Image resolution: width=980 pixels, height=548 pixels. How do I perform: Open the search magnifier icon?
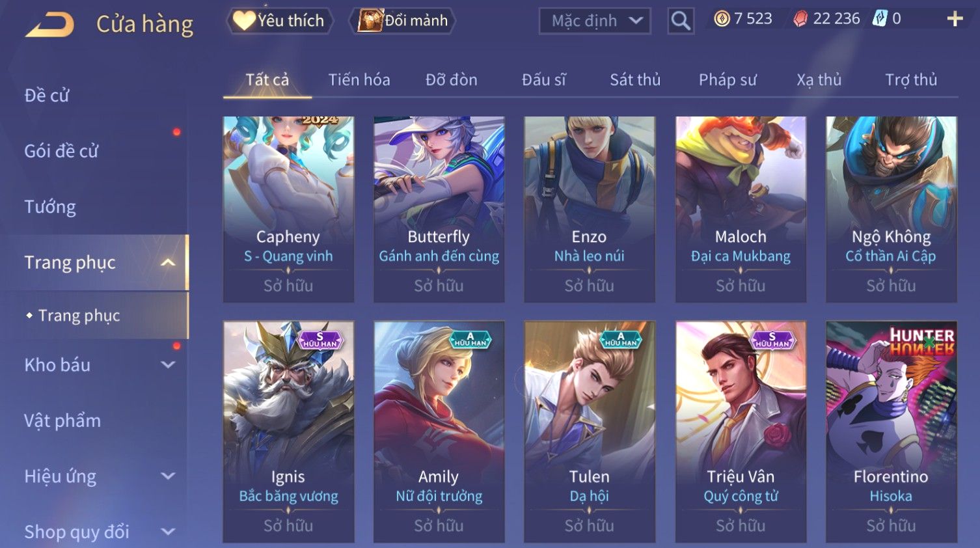[681, 21]
